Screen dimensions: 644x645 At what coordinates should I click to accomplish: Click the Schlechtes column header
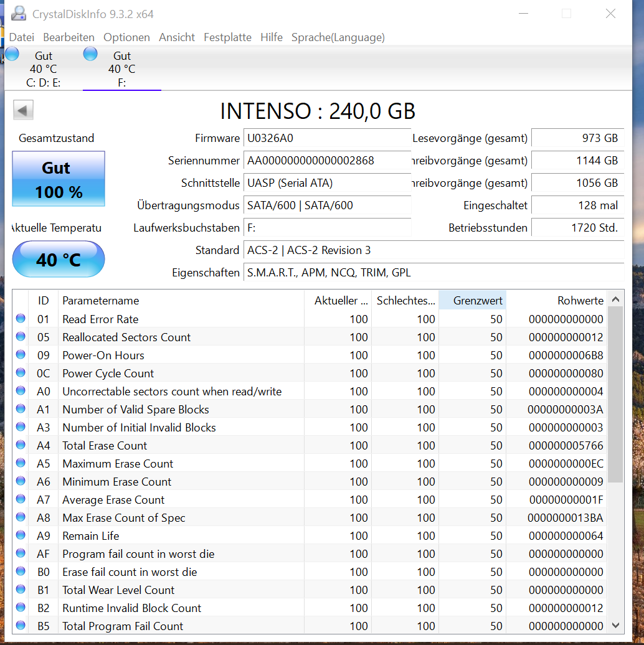coord(405,300)
